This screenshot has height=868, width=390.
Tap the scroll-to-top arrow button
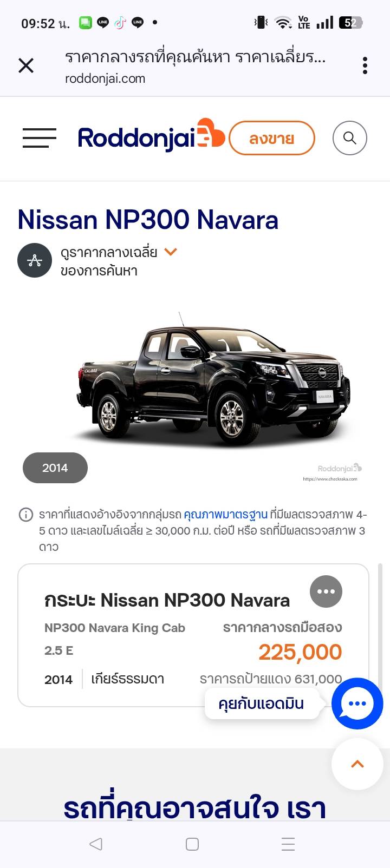(357, 764)
